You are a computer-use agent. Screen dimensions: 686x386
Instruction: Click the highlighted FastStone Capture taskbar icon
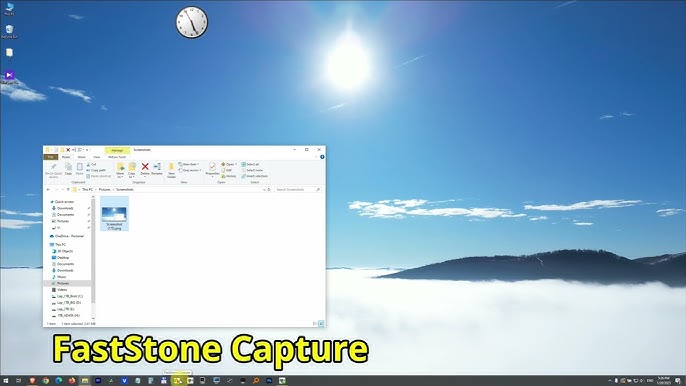(x=177, y=381)
